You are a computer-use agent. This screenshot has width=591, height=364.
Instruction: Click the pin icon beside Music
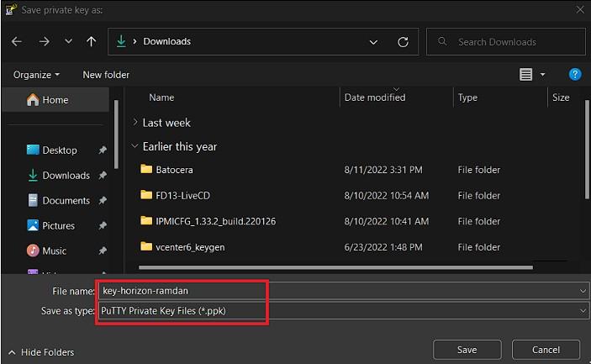point(103,251)
